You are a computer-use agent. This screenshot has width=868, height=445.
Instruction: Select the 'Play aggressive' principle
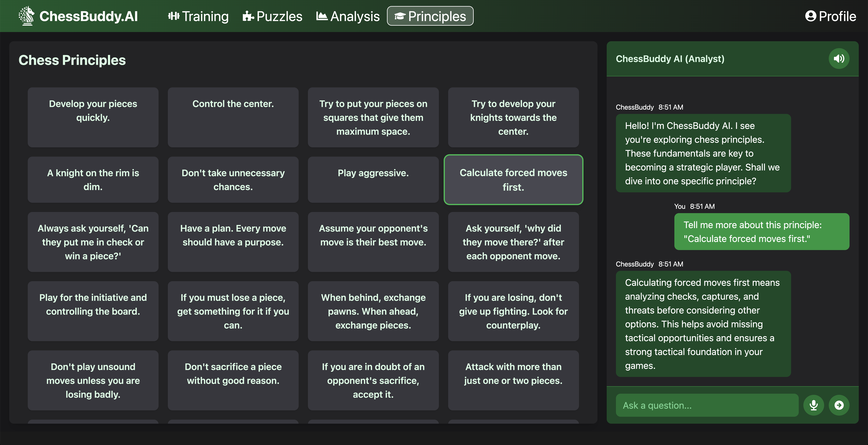click(373, 180)
